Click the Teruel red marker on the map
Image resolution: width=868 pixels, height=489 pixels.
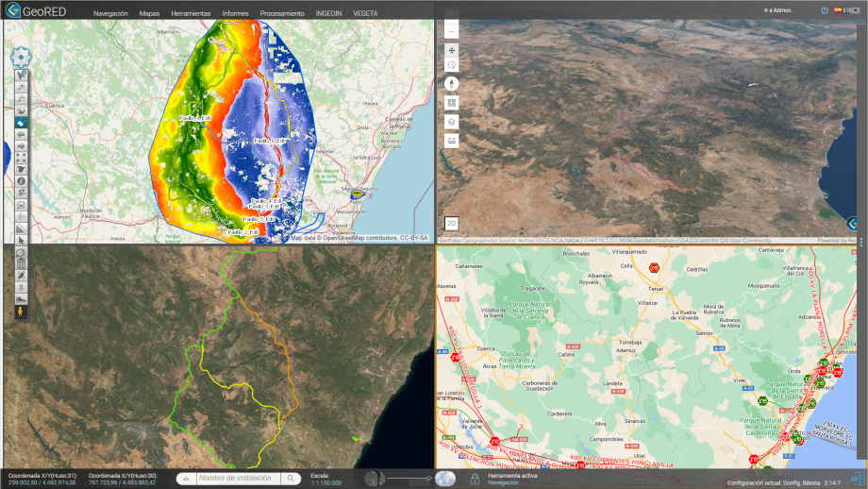[654, 268]
